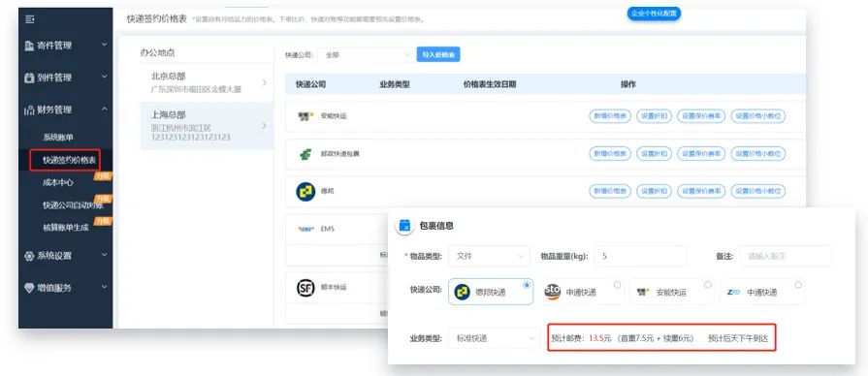Open the 快递公司 全部 filter dropdown
Viewport: 868px width, 376px height.
(365, 54)
